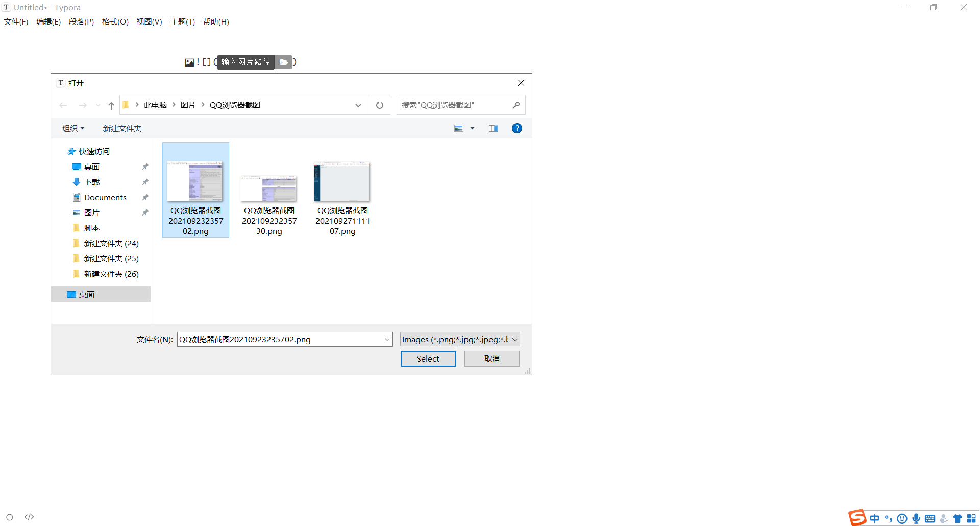This screenshot has width=980, height=526.
Task: Click 新建文件夹 in dialog toolbar
Action: (x=122, y=128)
